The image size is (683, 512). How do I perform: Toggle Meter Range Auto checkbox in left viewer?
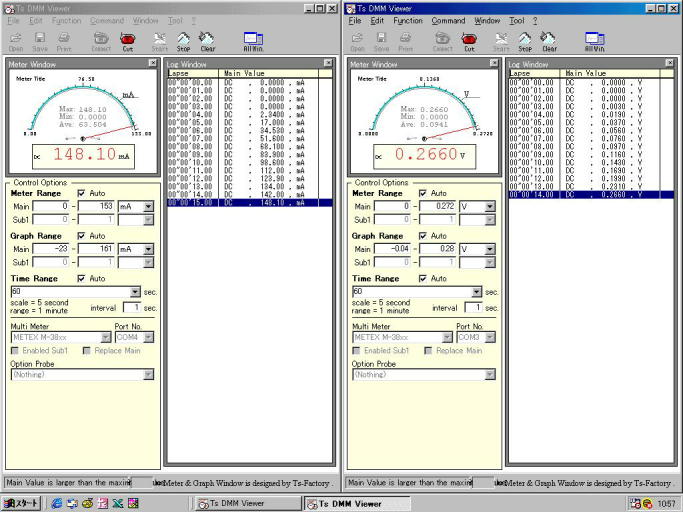[81, 193]
